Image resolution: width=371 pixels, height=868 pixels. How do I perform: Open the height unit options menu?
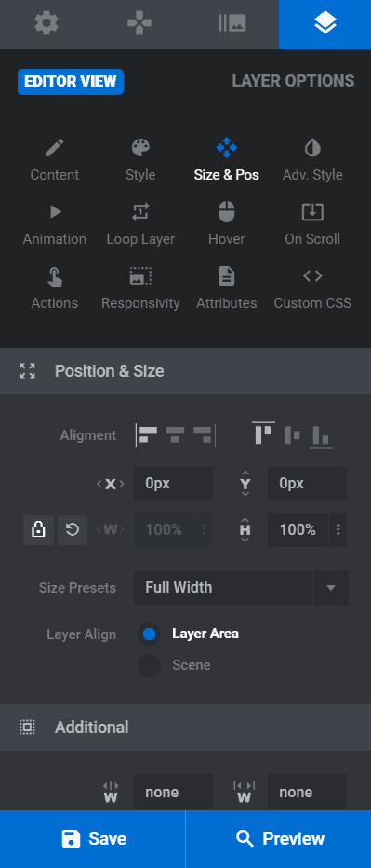pos(338,530)
